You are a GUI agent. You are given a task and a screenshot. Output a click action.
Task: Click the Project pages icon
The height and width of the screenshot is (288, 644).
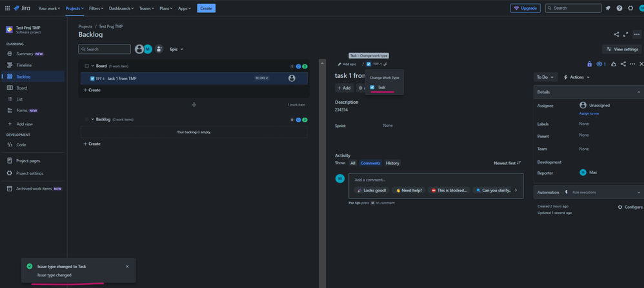pos(10,161)
